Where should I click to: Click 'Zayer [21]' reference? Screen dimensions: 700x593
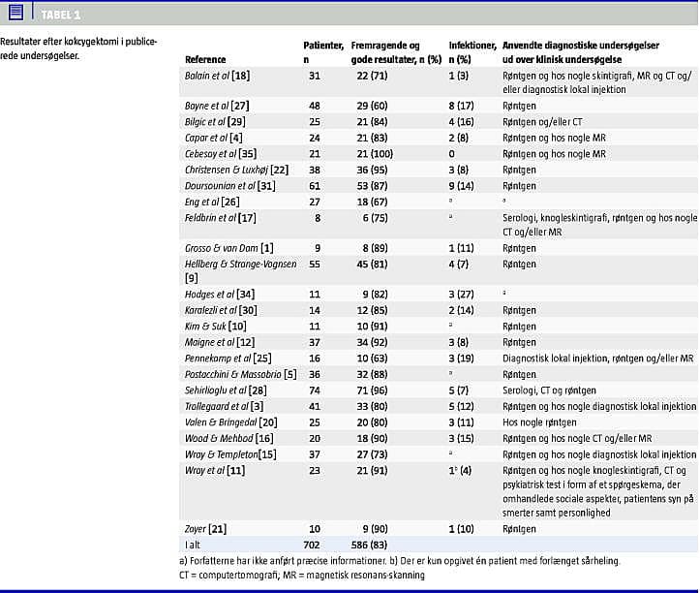click(206, 529)
